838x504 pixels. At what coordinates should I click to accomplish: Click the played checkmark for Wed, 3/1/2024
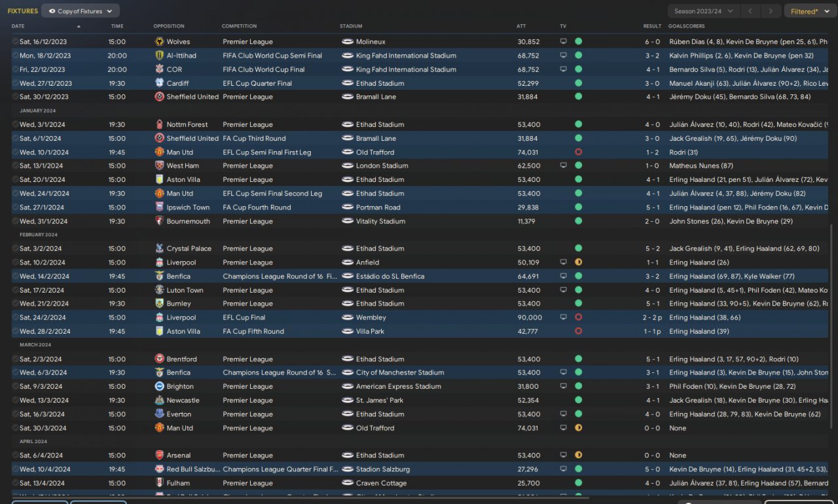15,124
